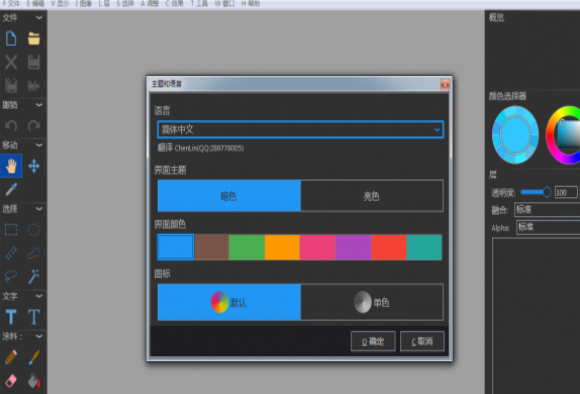
Task: Open the H 帮助 menu
Action: [x=250, y=3]
